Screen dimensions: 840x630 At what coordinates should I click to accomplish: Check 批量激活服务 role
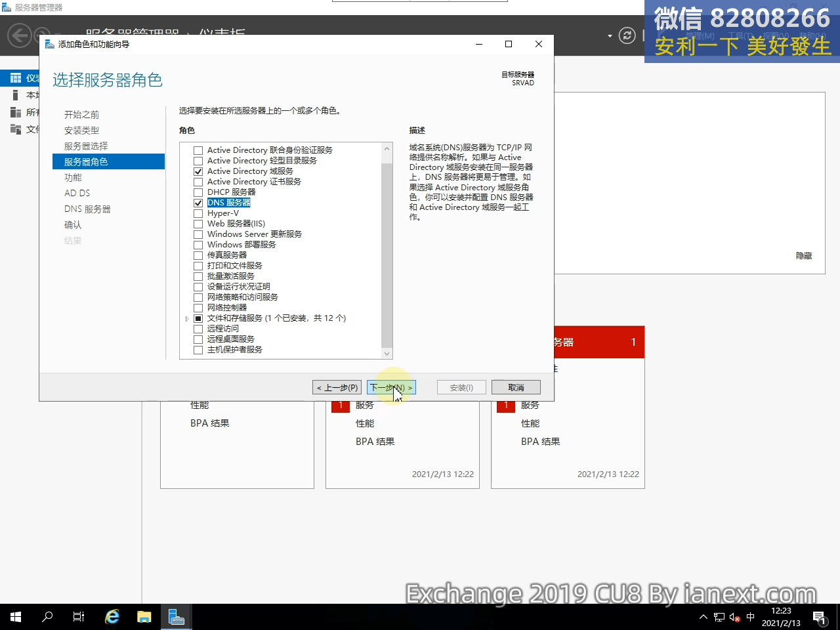pyautogui.click(x=198, y=276)
